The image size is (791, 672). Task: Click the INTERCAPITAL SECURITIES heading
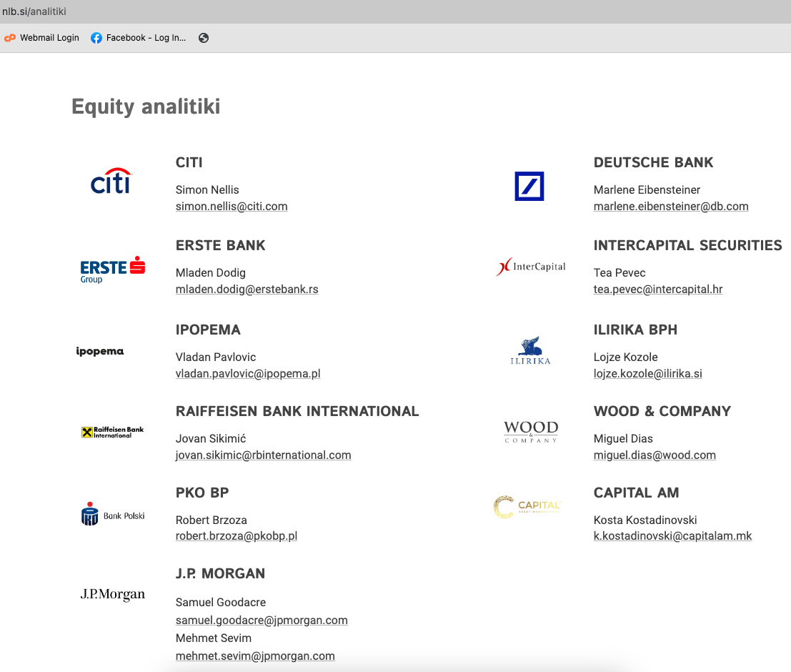coord(687,245)
